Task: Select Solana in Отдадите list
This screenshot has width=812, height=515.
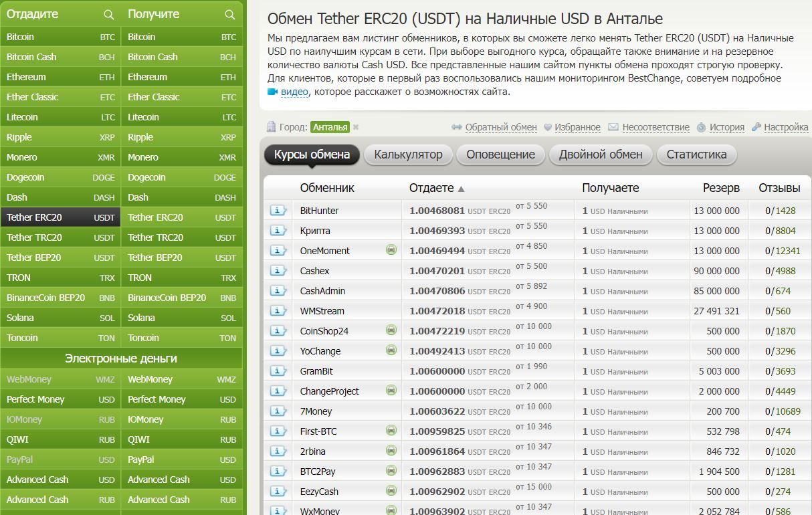Action: 60,318
